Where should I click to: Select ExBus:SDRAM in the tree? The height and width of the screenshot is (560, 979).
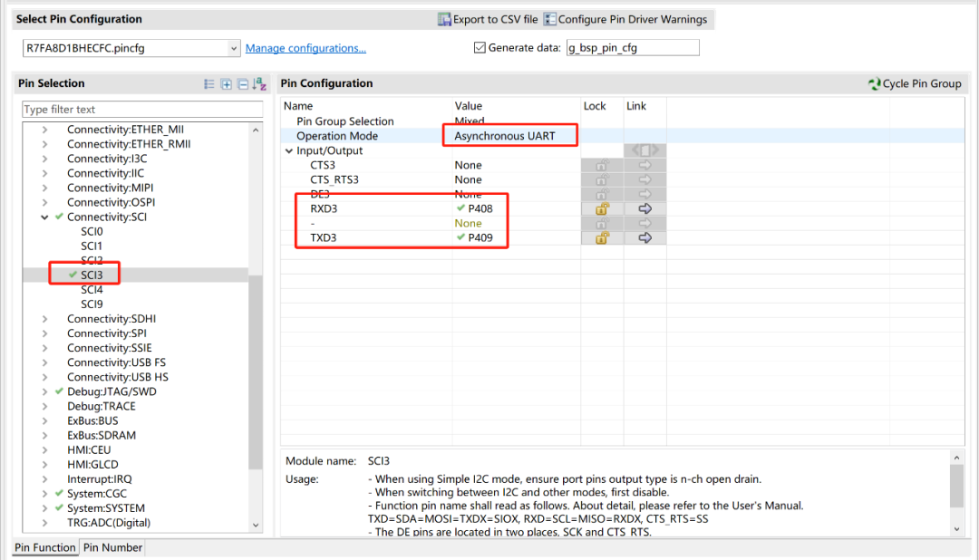pyautogui.click(x=102, y=436)
